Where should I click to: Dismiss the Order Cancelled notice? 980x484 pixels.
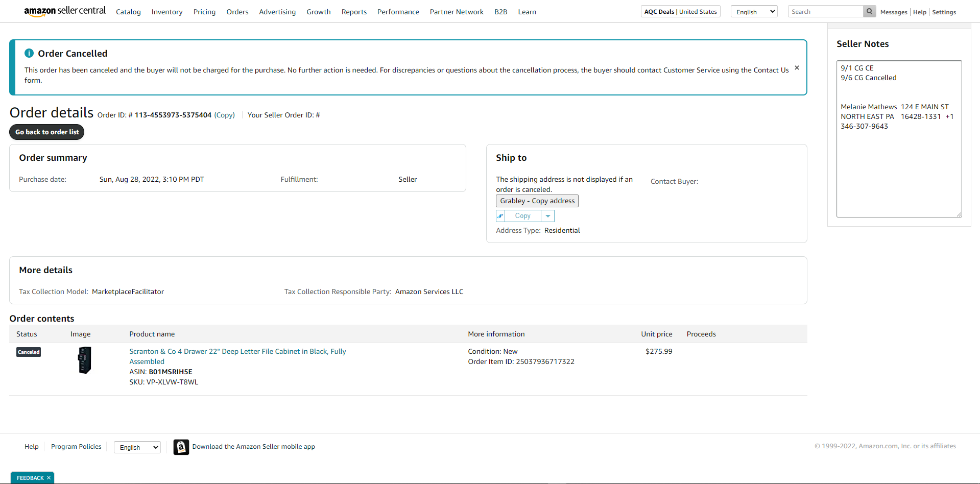coord(797,68)
